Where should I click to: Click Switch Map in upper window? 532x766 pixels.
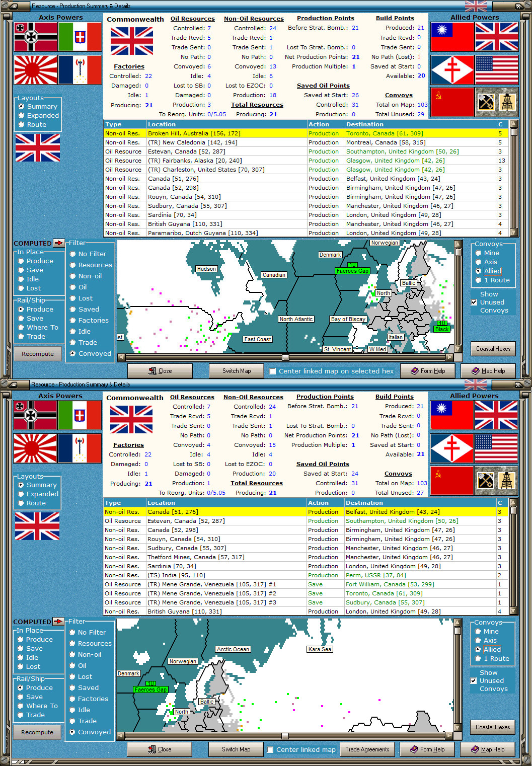click(x=237, y=371)
